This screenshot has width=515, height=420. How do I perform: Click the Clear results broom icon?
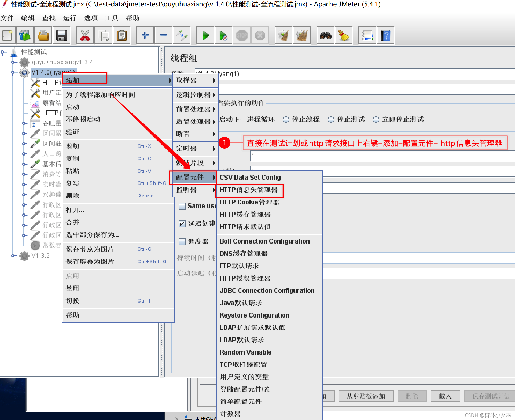coord(284,35)
